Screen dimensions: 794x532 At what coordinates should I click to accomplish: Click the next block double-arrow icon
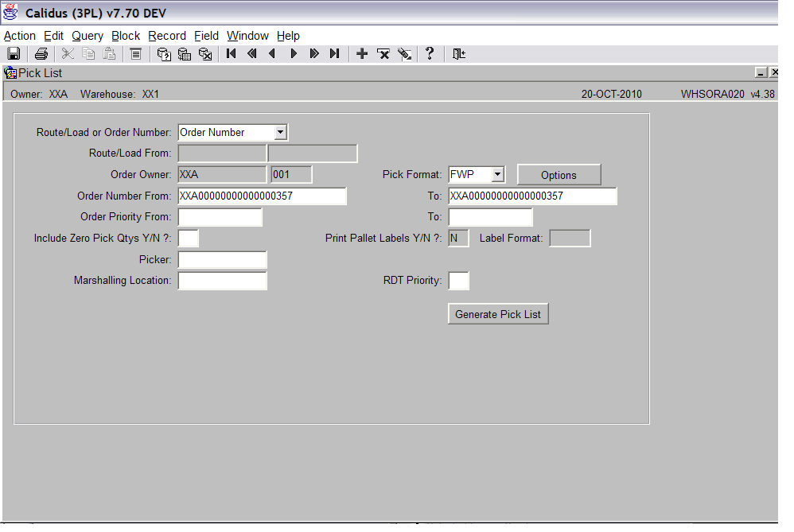click(314, 53)
